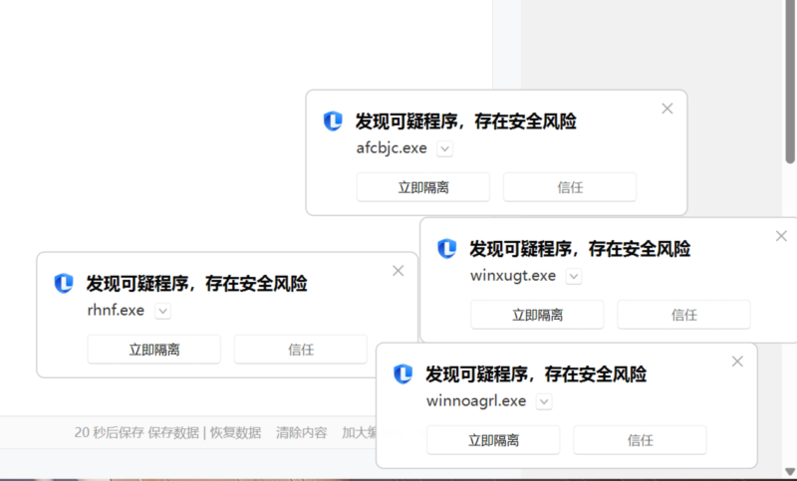Image resolution: width=797 pixels, height=481 pixels.
Task: Expand details dropdown next to winnoagrl.exe
Action: pos(544,402)
